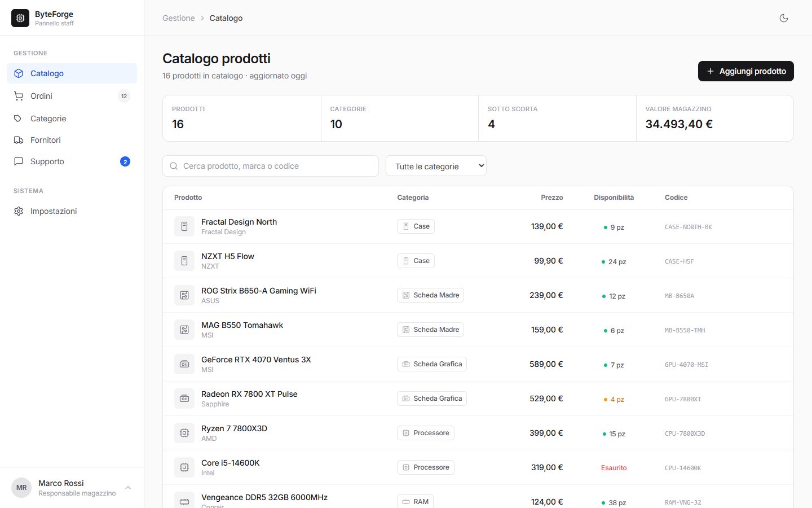This screenshot has height=508, width=812.
Task: Click the search magnifier icon
Action: [174, 166]
